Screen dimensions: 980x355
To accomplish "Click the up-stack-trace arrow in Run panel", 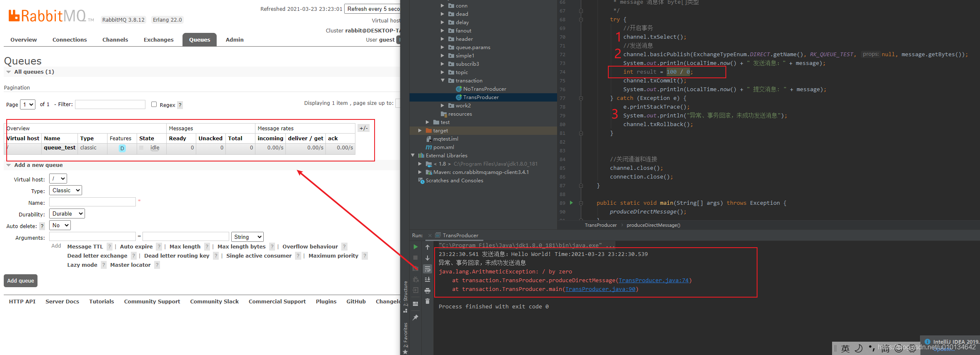I will pos(427,247).
